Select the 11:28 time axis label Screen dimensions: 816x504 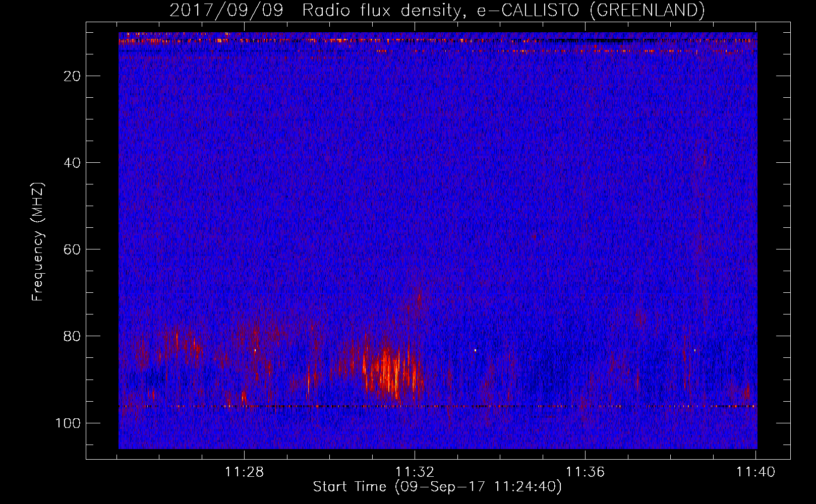[244, 472]
